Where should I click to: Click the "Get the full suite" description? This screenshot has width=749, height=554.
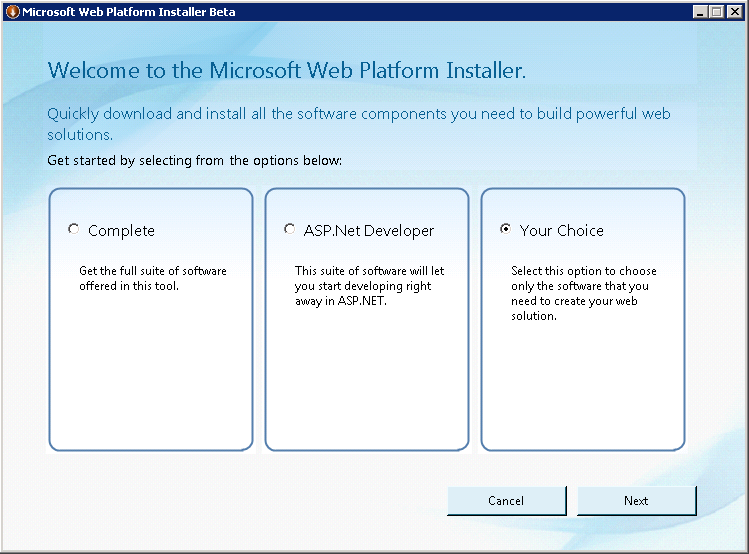click(152, 279)
